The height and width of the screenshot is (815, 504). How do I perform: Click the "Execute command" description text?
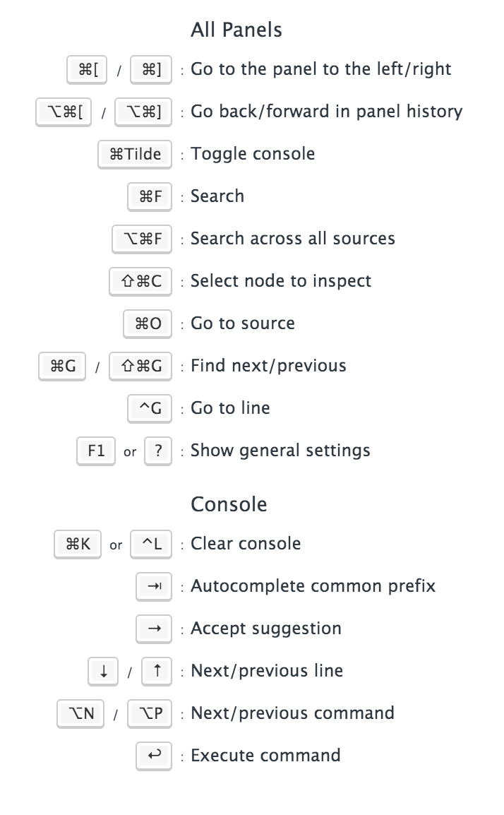tap(265, 756)
